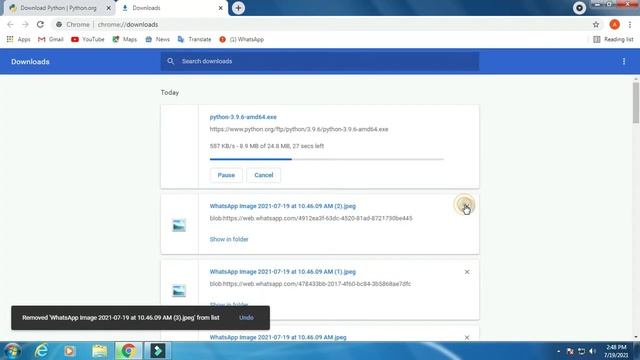The height and width of the screenshot is (360, 640).
Task: Switch to the Download Python tab
Action: click(x=58, y=8)
